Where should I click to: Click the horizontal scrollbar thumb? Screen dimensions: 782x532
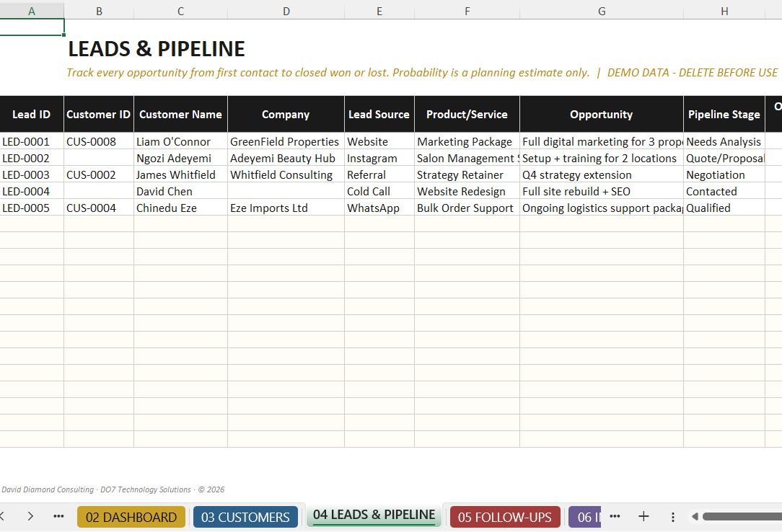(742, 517)
